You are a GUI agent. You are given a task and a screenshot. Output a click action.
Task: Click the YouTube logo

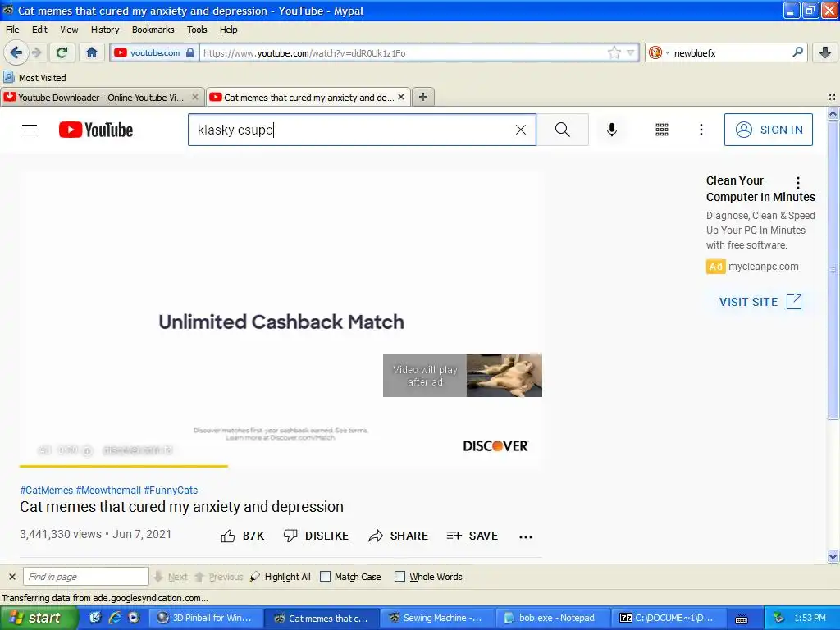(x=96, y=130)
